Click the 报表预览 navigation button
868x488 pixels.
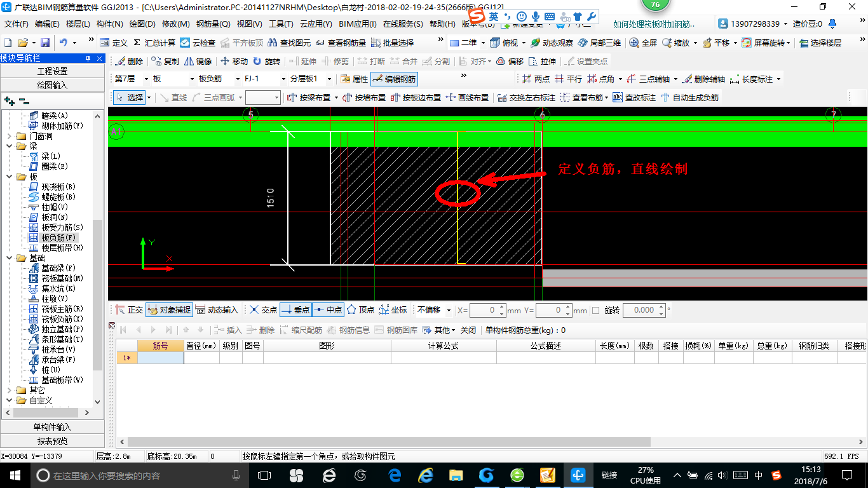pyautogui.click(x=52, y=441)
